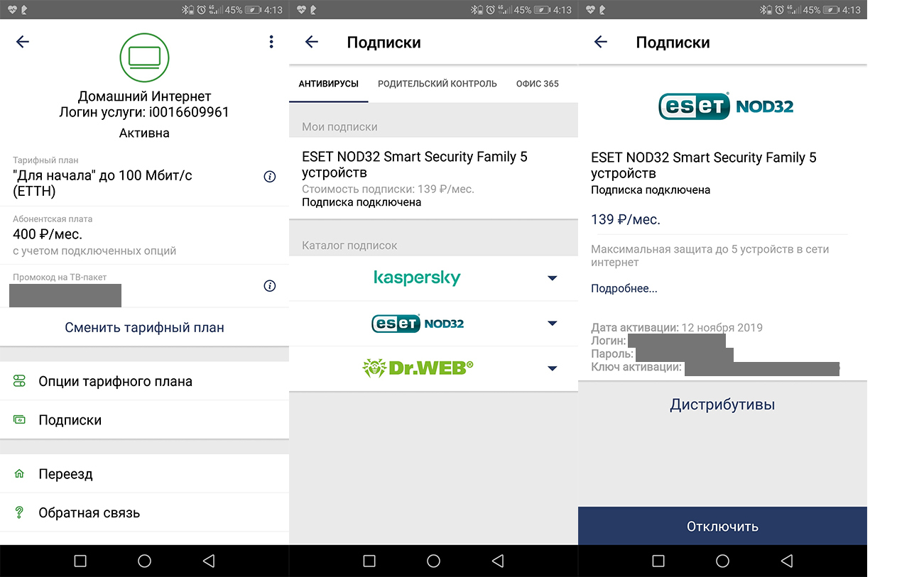Image resolution: width=924 pixels, height=577 pixels.
Task: Tap the recent apps square, left screen
Action: coord(80,561)
